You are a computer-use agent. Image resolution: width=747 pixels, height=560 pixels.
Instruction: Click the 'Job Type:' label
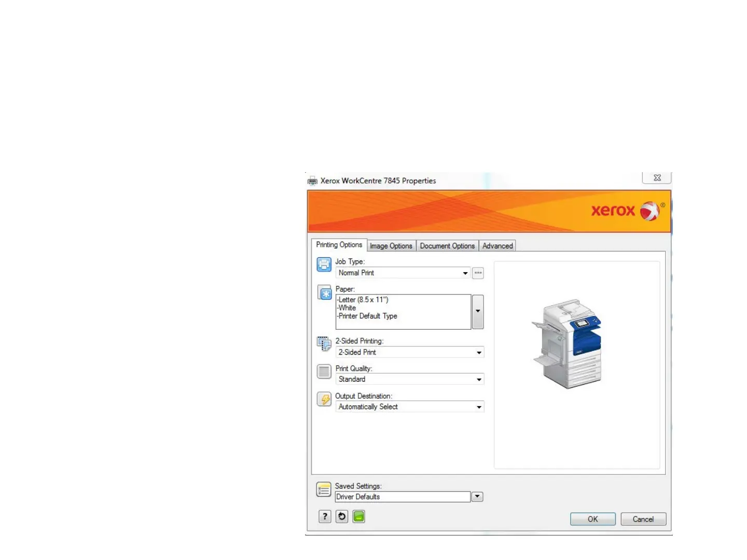click(x=350, y=261)
